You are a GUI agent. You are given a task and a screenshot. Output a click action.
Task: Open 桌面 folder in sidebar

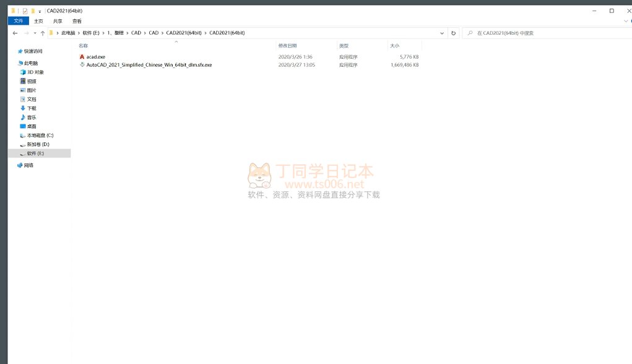(32, 126)
